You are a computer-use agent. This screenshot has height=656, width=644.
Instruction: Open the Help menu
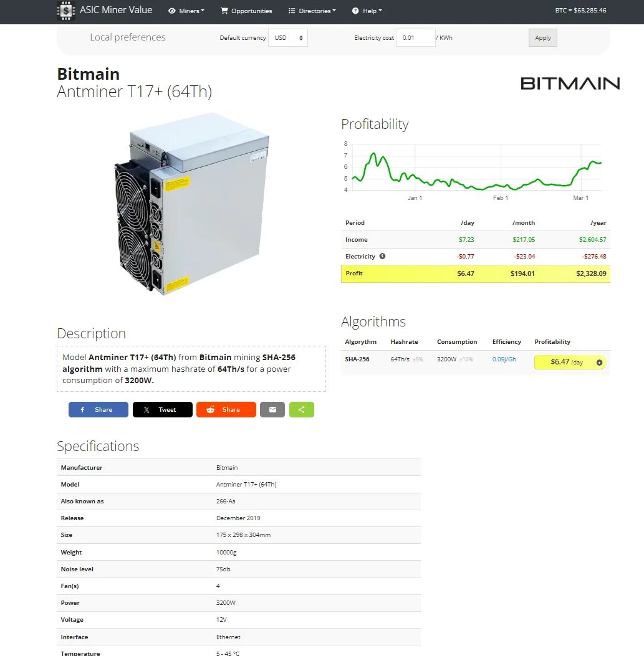click(x=367, y=11)
